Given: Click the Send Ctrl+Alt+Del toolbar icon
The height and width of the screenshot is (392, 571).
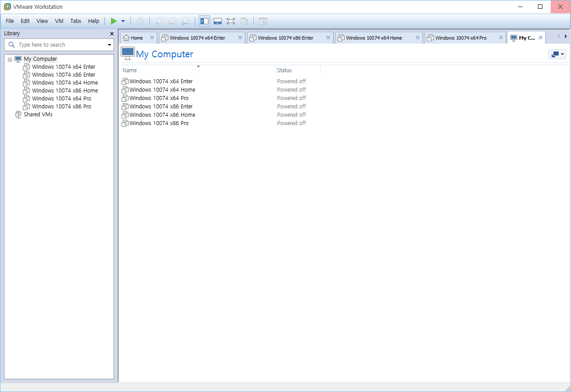Looking at the screenshot, I should (x=140, y=21).
